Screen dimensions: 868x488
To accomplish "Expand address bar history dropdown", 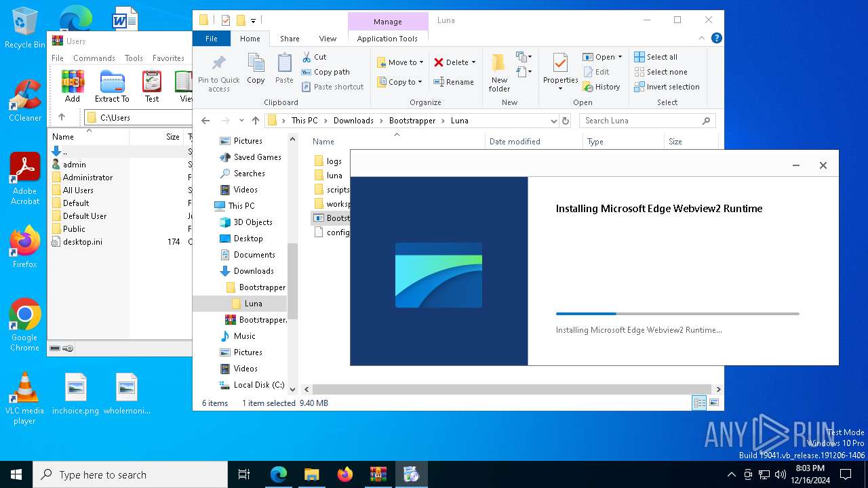I will [554, 121].
